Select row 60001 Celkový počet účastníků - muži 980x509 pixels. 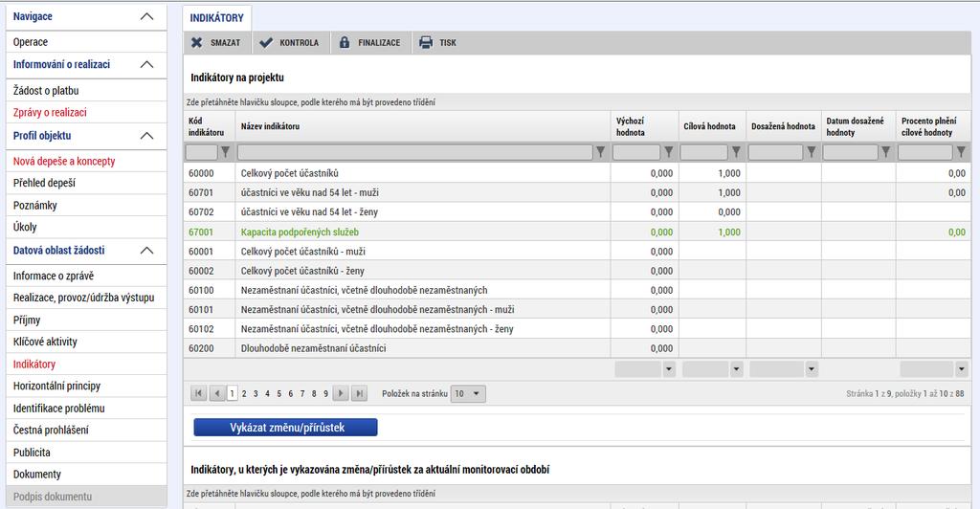coord(577,251)
